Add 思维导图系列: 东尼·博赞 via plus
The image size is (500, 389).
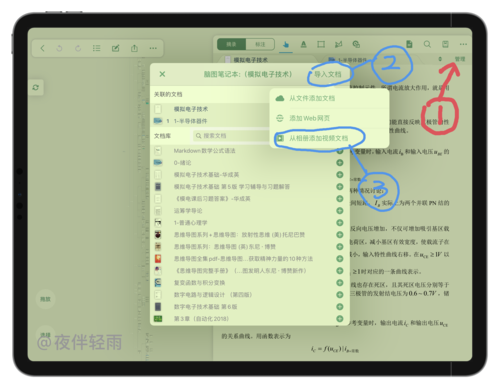(x=340, y=247)
